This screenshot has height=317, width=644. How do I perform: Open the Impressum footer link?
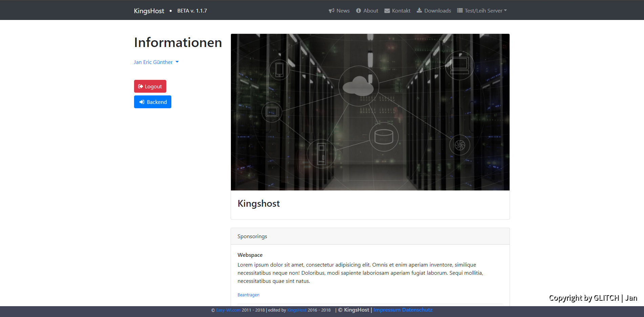click(387, 310)
